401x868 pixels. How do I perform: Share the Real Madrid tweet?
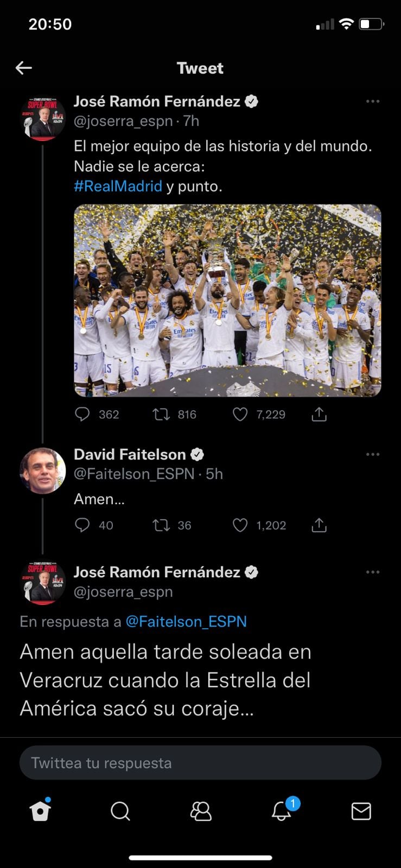[319, 414]
